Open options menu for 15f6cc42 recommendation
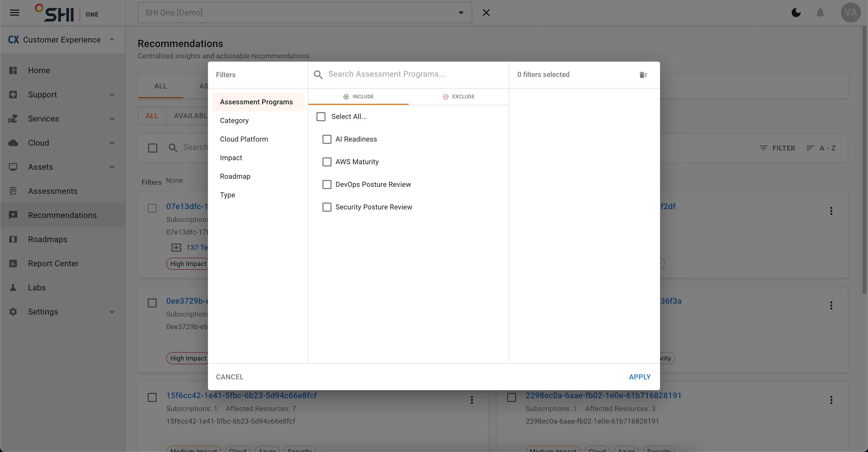 pos(472,400)
